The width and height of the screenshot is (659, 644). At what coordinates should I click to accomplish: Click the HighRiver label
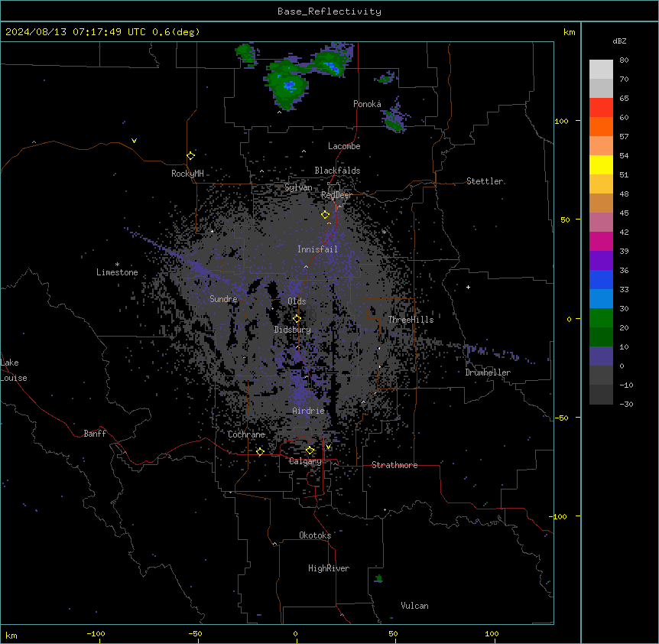328,568
